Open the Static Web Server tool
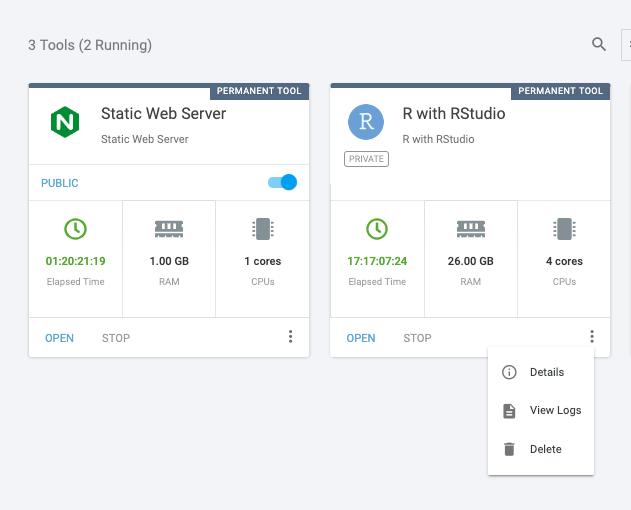The image size is (631, 510). point(59,338)
